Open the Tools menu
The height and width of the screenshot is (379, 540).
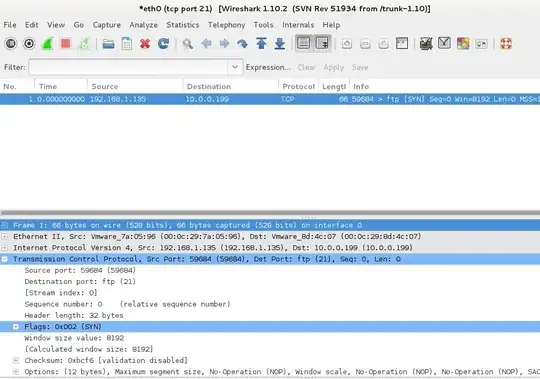(263, 25)
